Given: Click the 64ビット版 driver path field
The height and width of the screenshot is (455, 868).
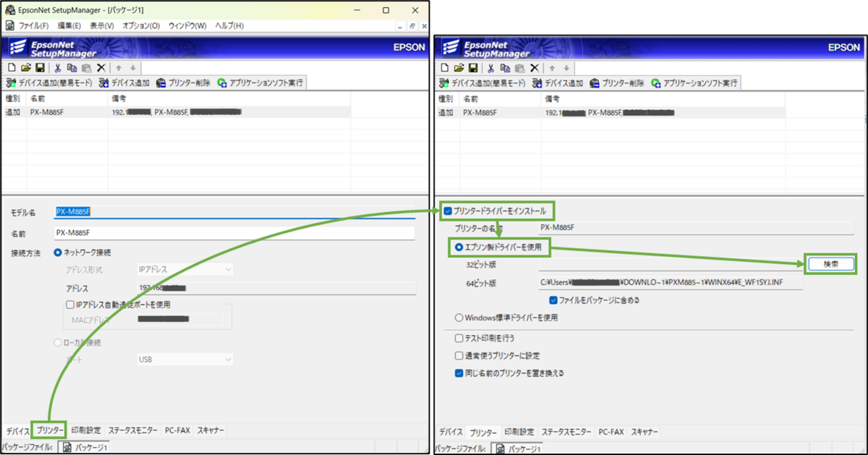Looking at the screenshot, I should point(671,282).
